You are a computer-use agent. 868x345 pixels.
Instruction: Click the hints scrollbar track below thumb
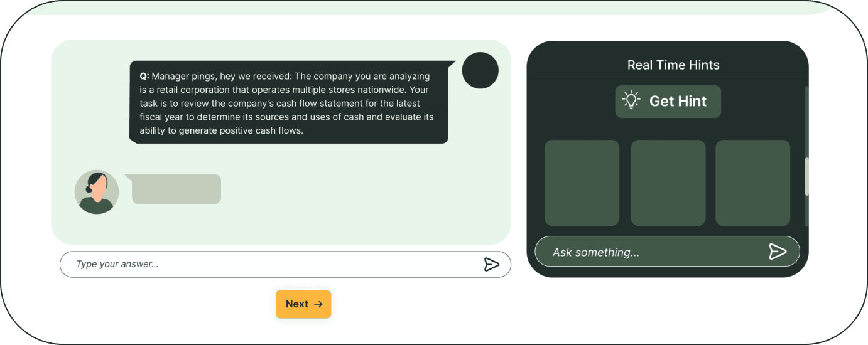tap(807, 213)
